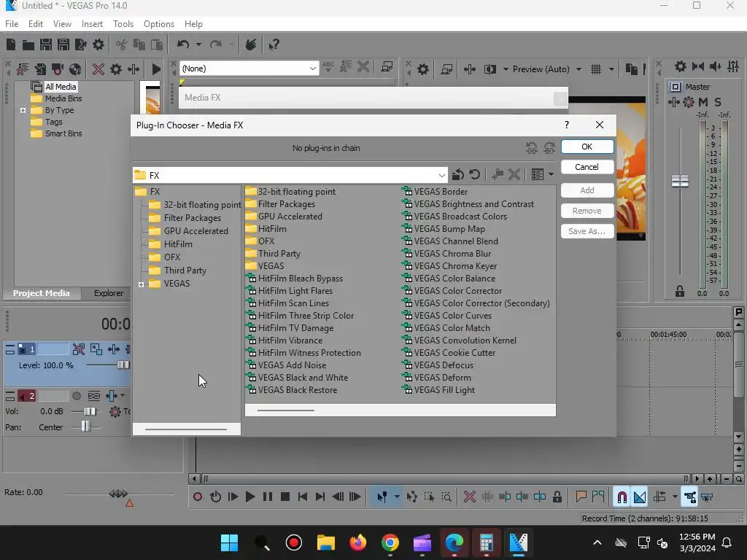Image resolution: width=747 pixels, height=560 pixels.
Task: Switch to the Explorer tab
Action: click(108, 293)
